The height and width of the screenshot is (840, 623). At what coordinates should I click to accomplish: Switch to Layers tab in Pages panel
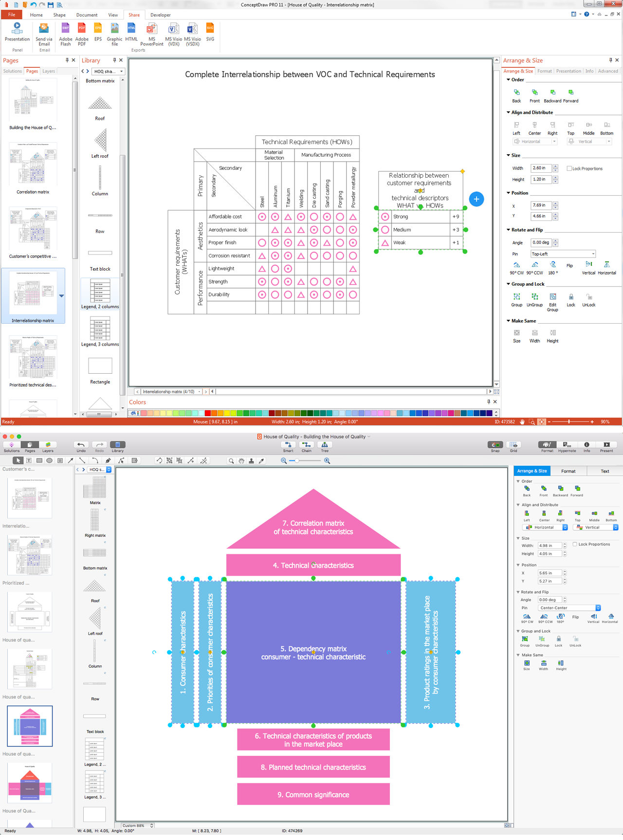pos(49,71)
